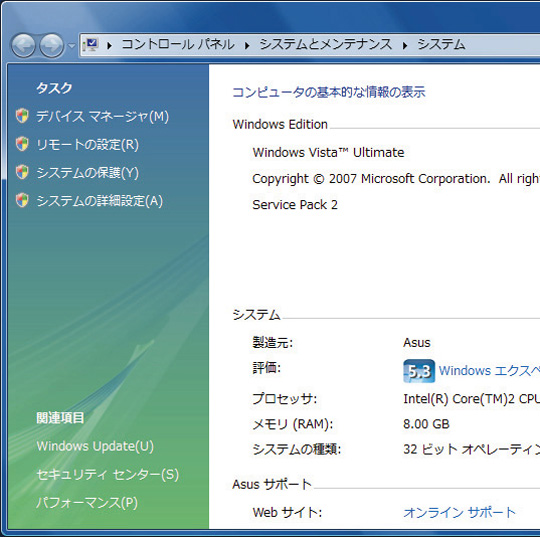Image resolution: width=540 pixels, height=537 pixels.
Task: Open システムの詳細設定(A) task link
Action: pos(100,201)
